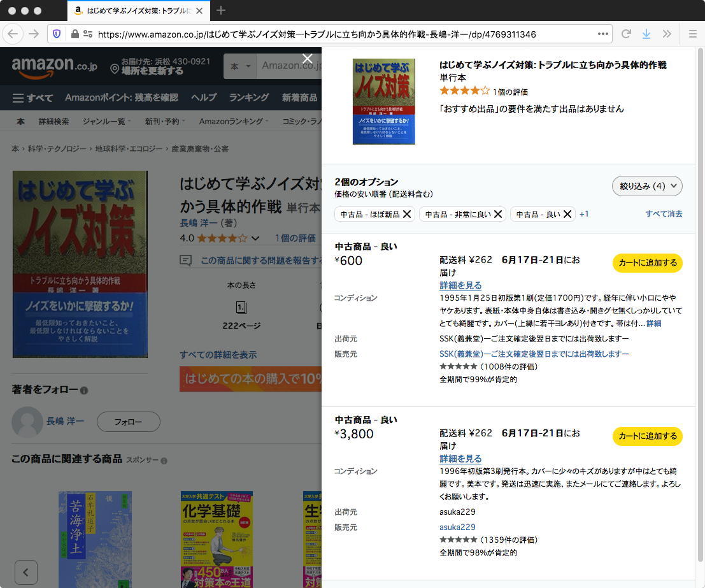
Task: Click the 科学・テクノロジー breadcrumb
Action: coord(57,149)
